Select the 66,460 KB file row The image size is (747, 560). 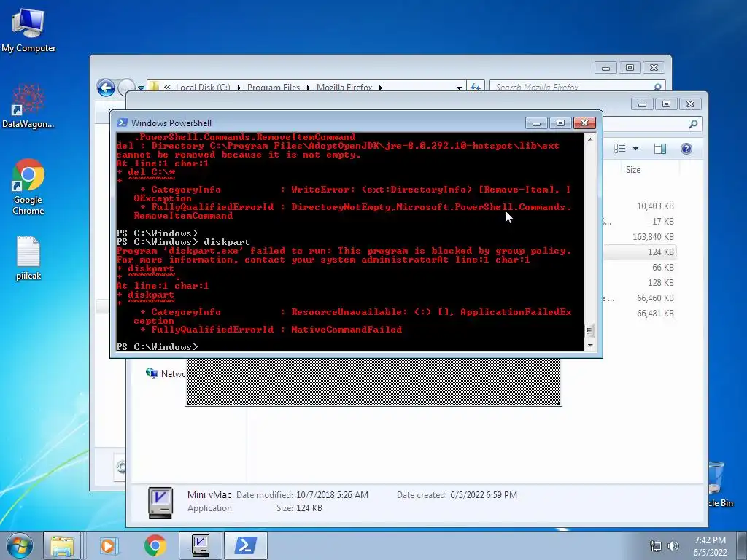[x=640, y=298]
